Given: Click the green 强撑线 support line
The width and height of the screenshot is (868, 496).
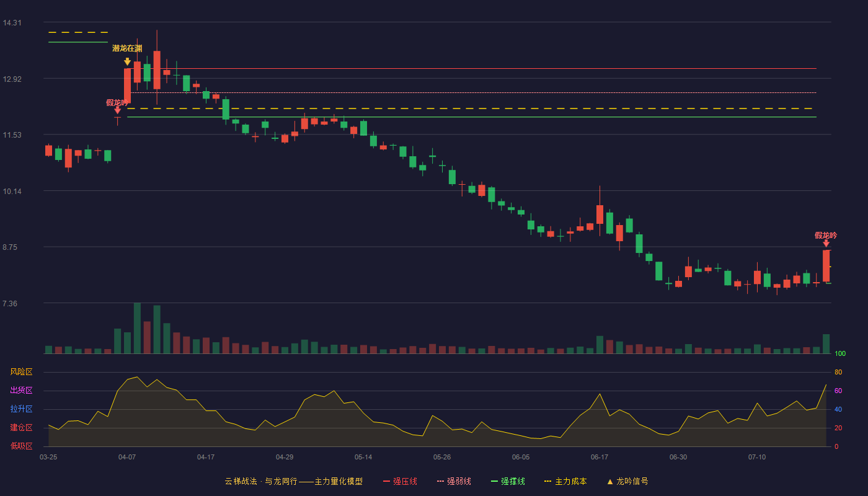Looking at the screenshot, I should coord(471,117).
